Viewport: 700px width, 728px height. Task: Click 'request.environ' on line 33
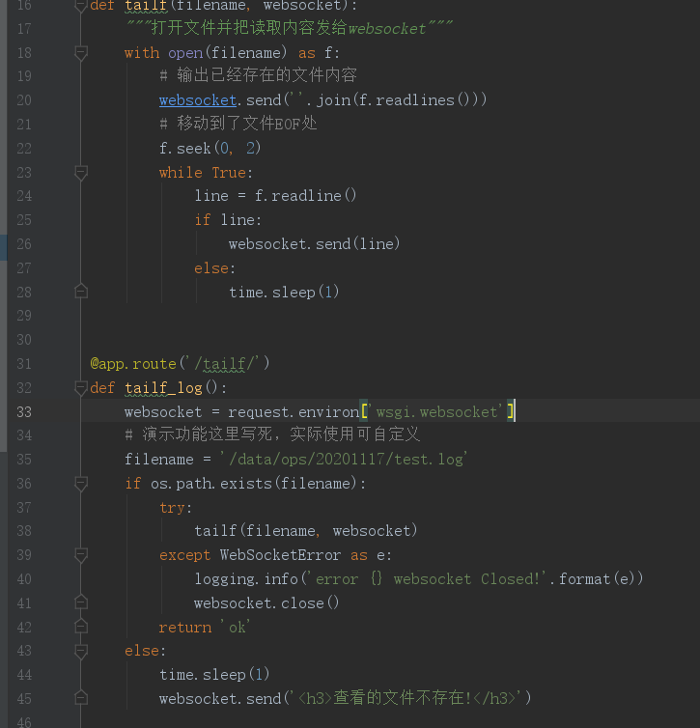[x=294, y=412]
